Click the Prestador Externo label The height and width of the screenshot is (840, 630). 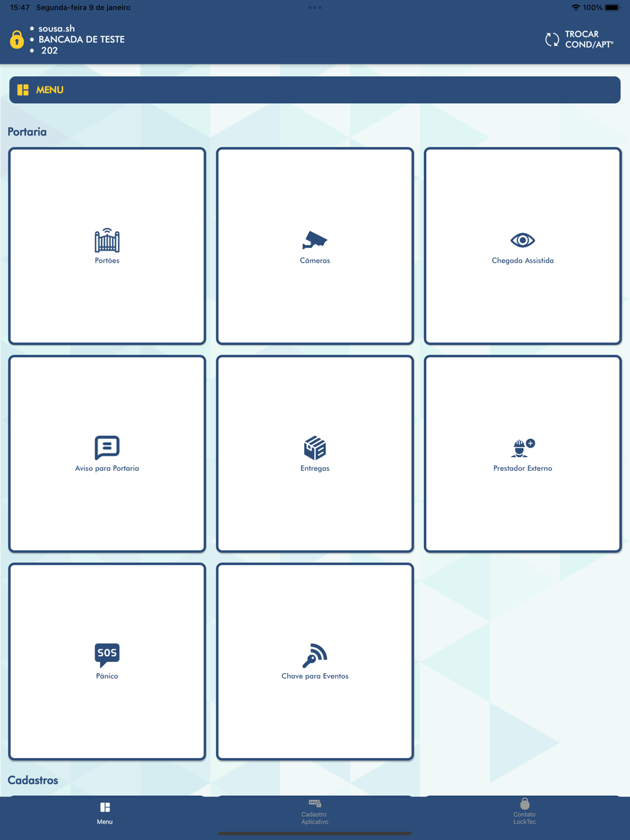click(x=523, y=468)
